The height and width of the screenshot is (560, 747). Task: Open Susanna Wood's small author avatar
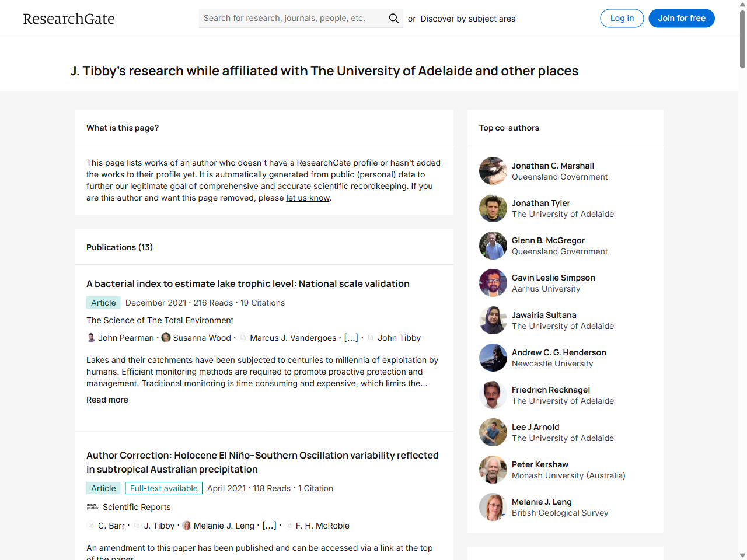(x=166, y=338)
